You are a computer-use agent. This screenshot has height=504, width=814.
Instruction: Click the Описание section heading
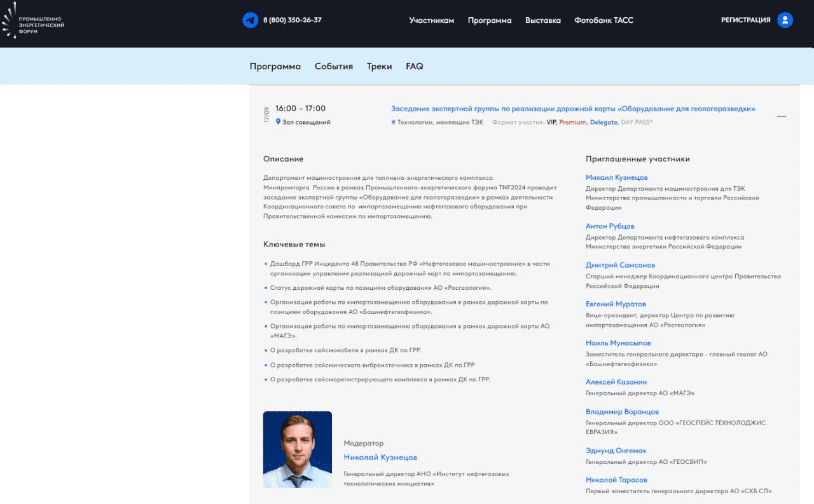pos(284,159)
